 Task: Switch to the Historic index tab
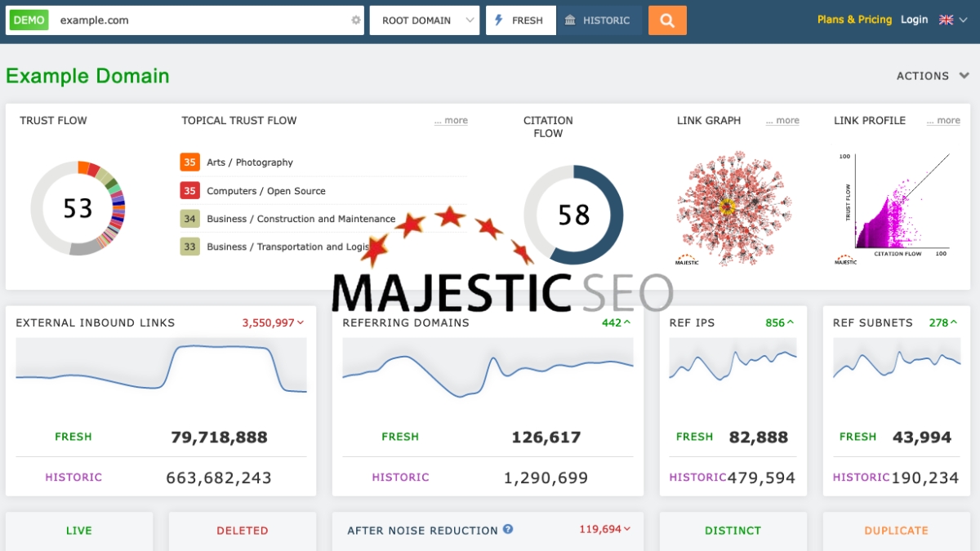click(x=601, y=20)
